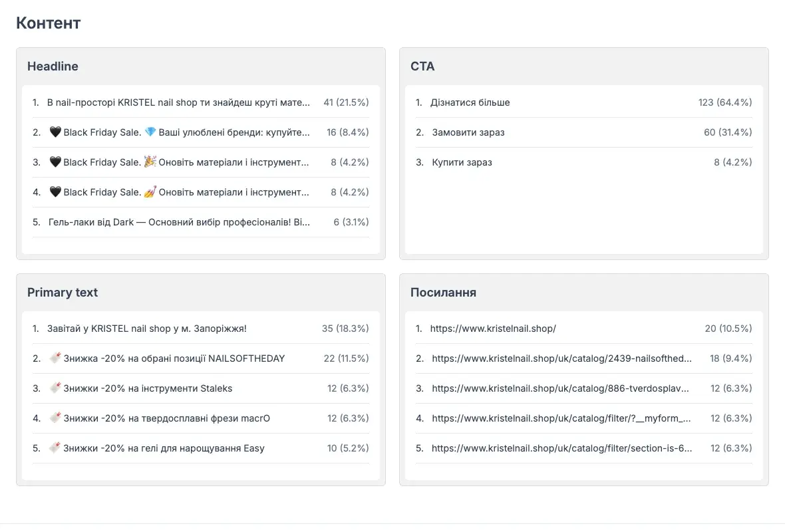Click the "Посилання" panel title
Image resolution: width=785 pixels, height=532 pixels.
pyautogui.click(x=443, y=293)
